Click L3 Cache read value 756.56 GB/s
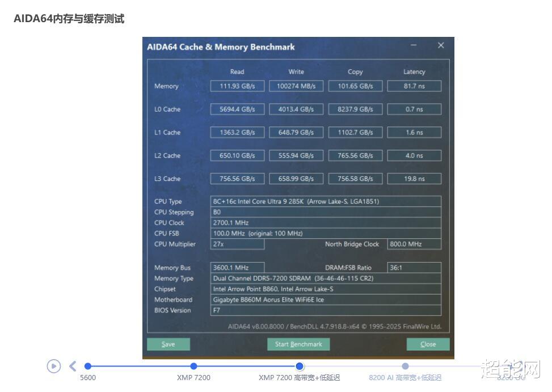Viewport: 552px width, 392px height. pyautogui.click(x=237, y=179)
